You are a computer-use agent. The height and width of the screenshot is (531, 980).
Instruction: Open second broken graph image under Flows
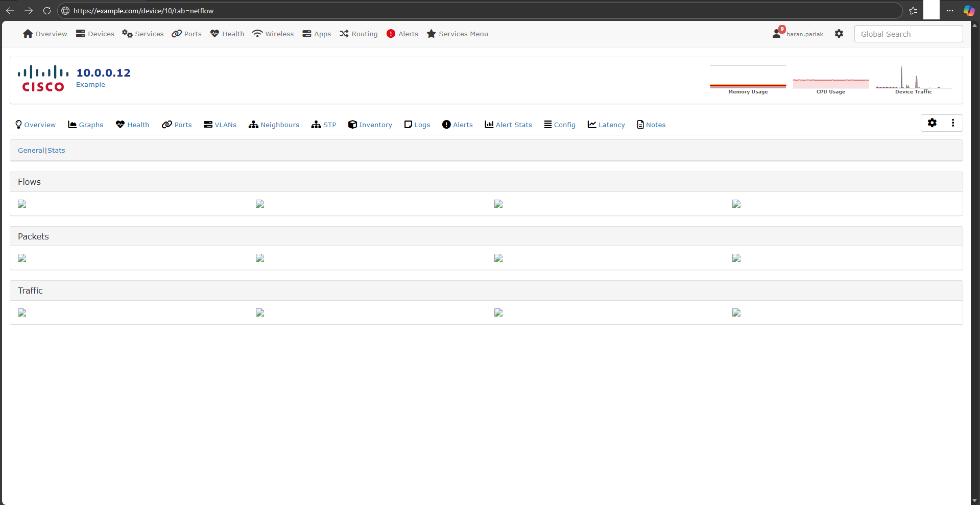click(260, 204)
